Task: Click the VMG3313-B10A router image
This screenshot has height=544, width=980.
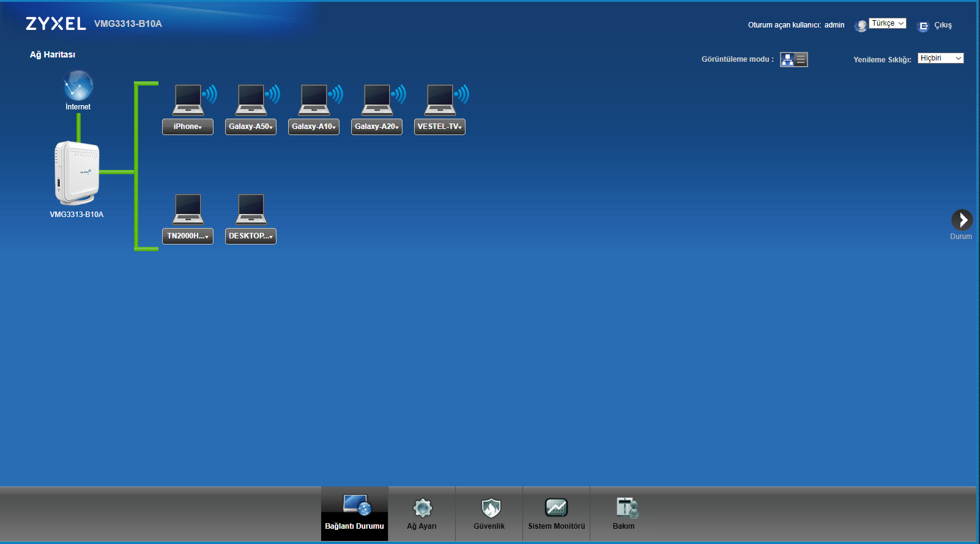Action: point(76,174)
